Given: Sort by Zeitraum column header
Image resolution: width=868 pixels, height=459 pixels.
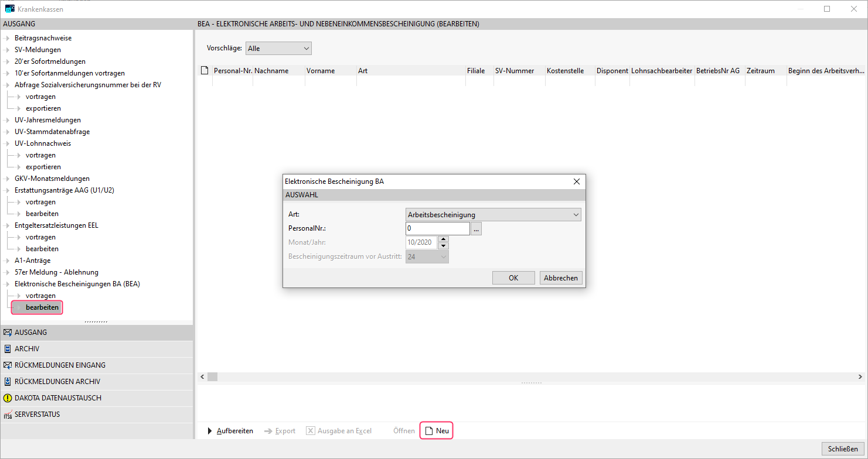Looking at the screenshot, I should click(766, 71).
